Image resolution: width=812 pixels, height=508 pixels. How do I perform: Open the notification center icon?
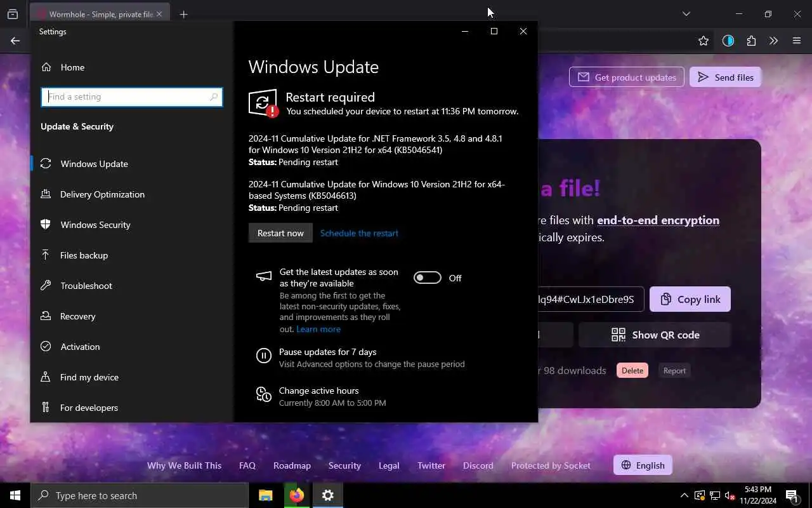792,495
